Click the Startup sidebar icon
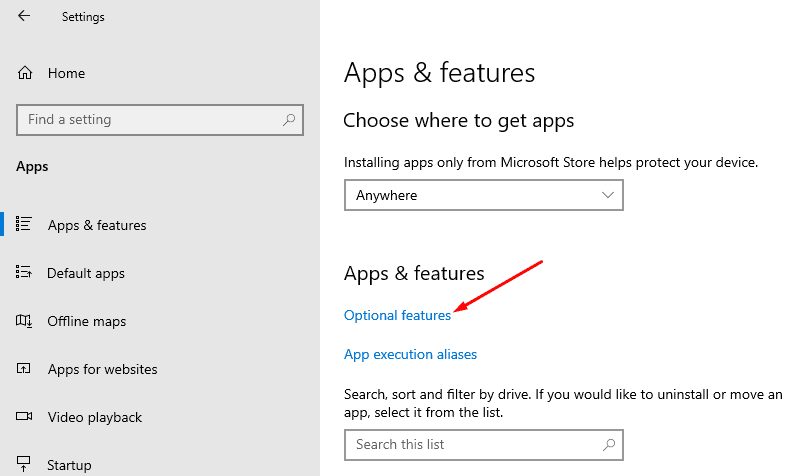Image resolution: width=788 pixels, height=476 pixels. [25, 465]
